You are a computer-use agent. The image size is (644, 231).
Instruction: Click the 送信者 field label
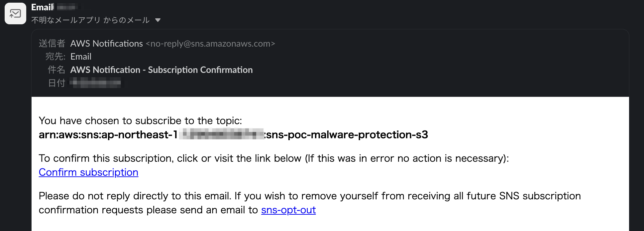pyautogui.click(x=52, y=44)
